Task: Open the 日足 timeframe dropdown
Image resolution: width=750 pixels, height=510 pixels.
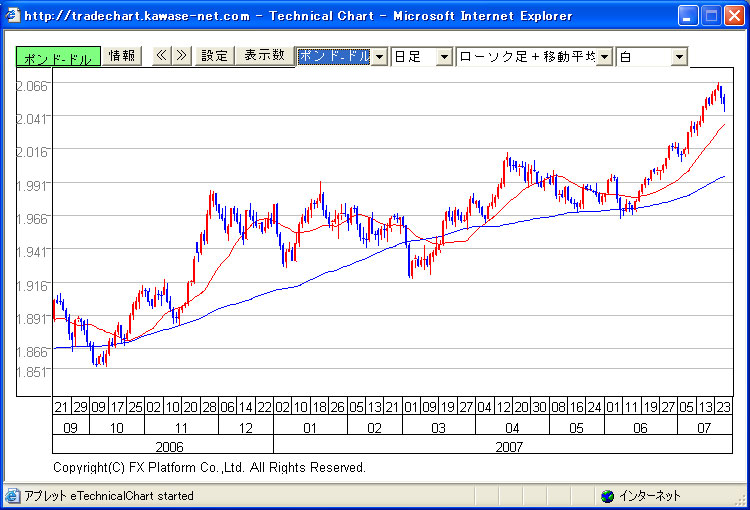Action: pyautogui.click(x=444, y=57)
